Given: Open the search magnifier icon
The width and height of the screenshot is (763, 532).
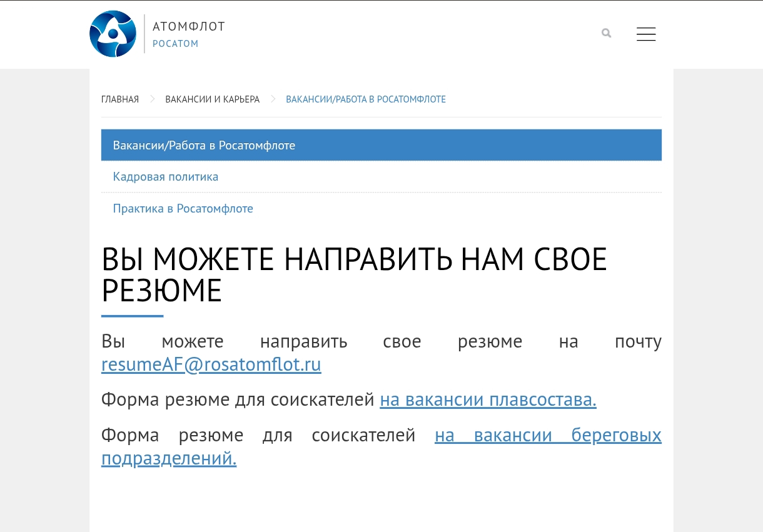Looking at the screenshot, I should [x=606, y=33].
